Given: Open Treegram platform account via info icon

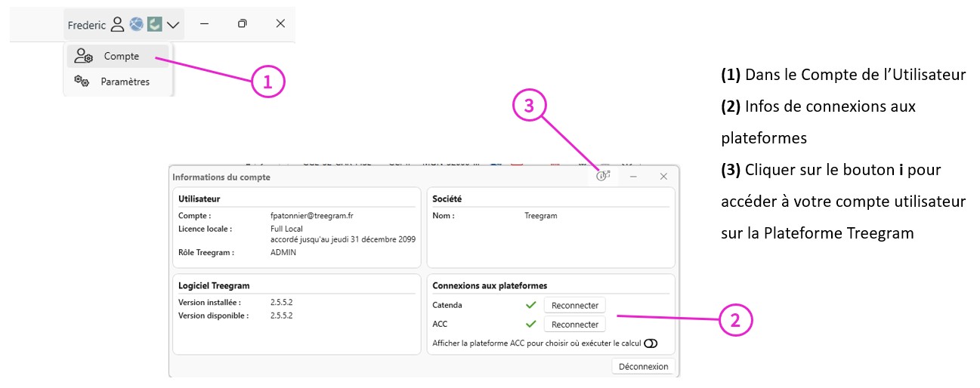Looking at the screenshot, I should 603,176.
